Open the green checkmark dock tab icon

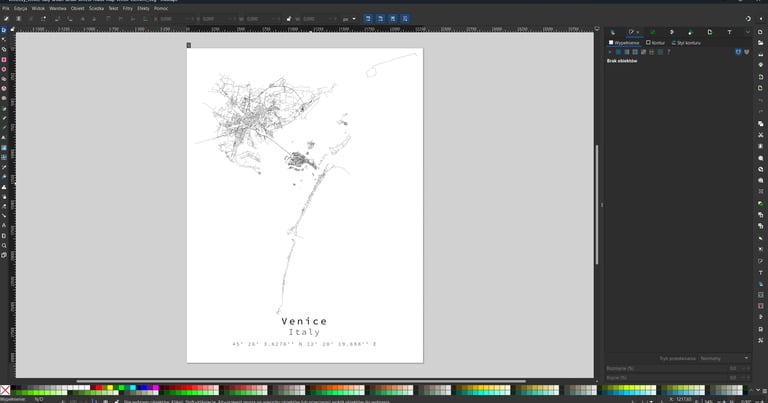pos(652,32)
